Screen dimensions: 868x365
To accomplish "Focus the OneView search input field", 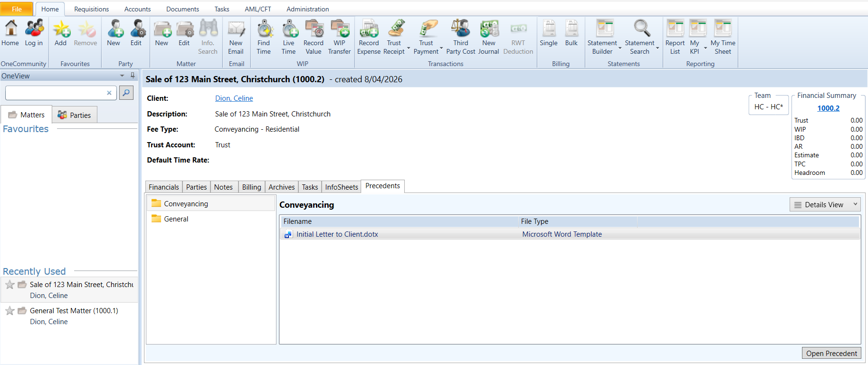I will click(x=56, y=93).
